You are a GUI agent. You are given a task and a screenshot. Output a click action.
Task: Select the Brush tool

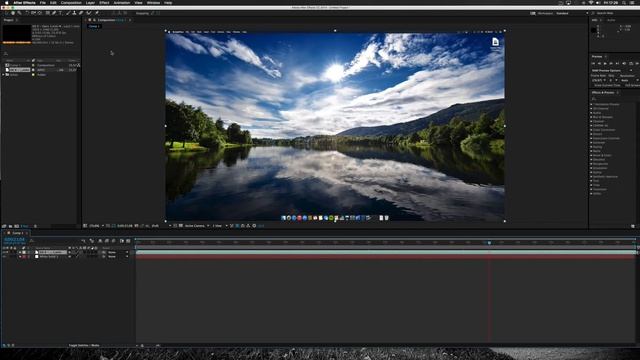coord(68,13)
